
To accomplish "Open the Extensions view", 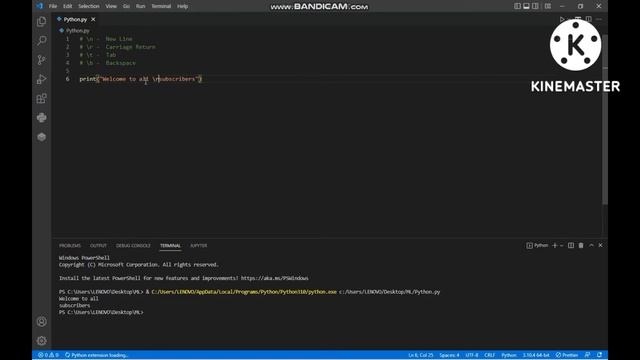I will coord(42,98).
